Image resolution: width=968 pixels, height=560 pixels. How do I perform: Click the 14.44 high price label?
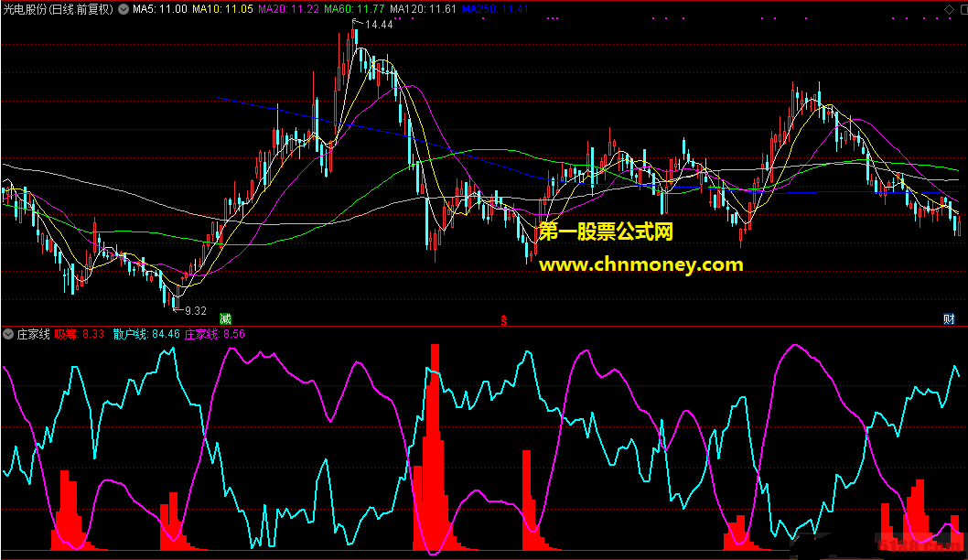[379, 25]
